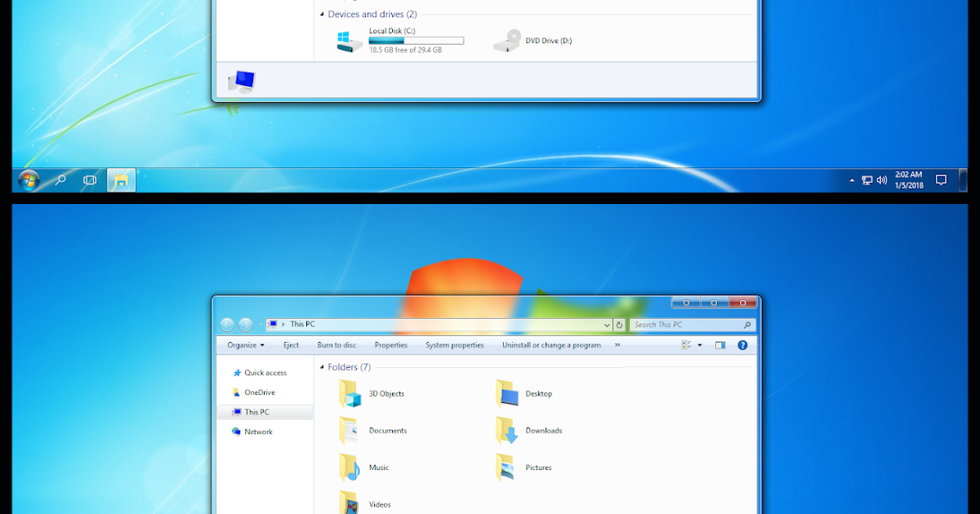Collapse the Folders (7) group

(321, 367)
